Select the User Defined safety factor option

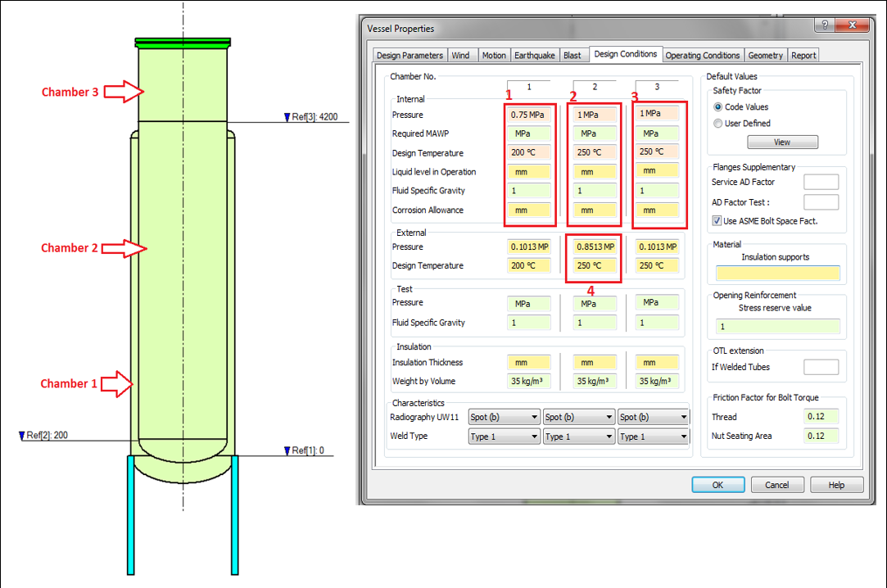[x=718, y=124]
